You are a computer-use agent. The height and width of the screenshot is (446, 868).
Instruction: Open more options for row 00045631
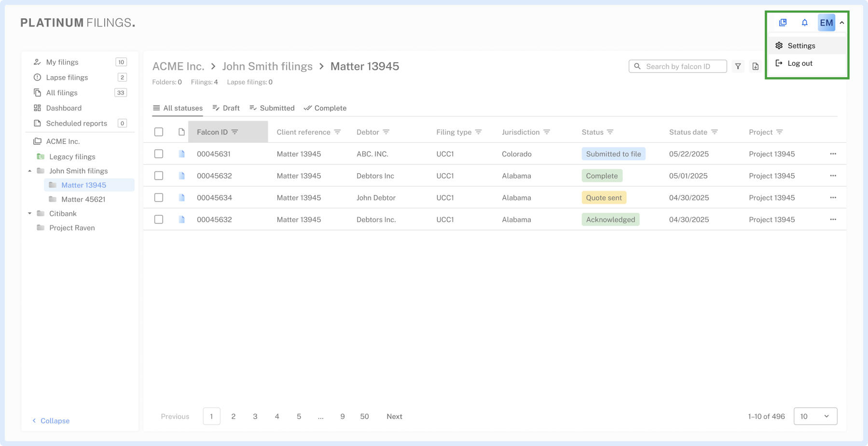click(833, 154)
